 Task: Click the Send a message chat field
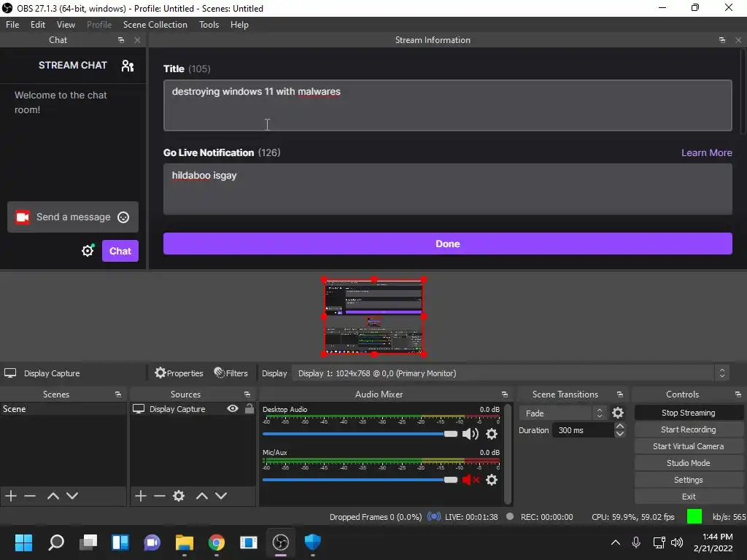74,217
